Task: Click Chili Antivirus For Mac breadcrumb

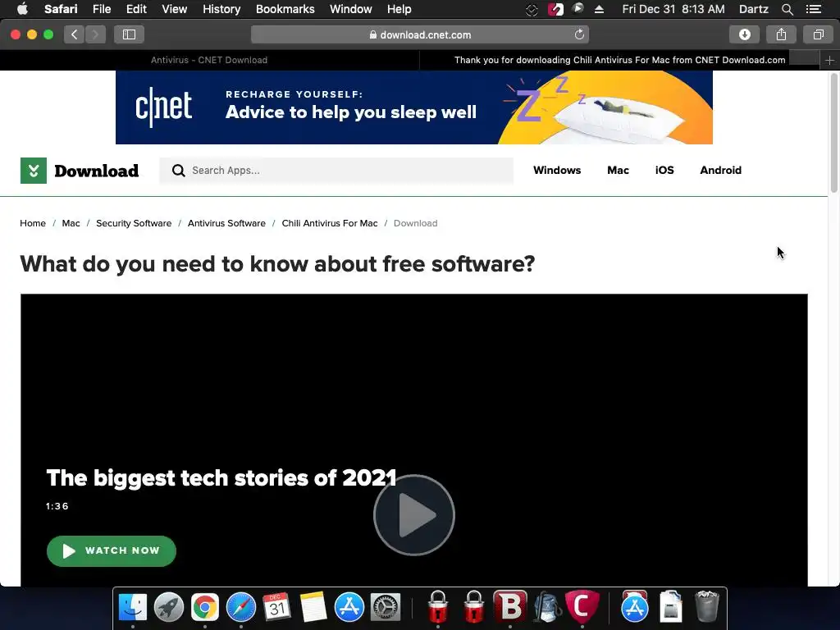Action: click(330, 223)
